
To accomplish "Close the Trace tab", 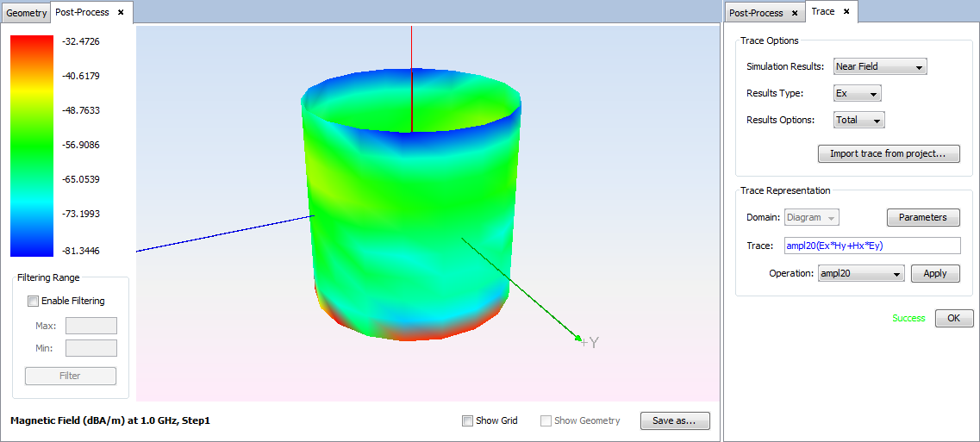I will click(x=846, y=11).
